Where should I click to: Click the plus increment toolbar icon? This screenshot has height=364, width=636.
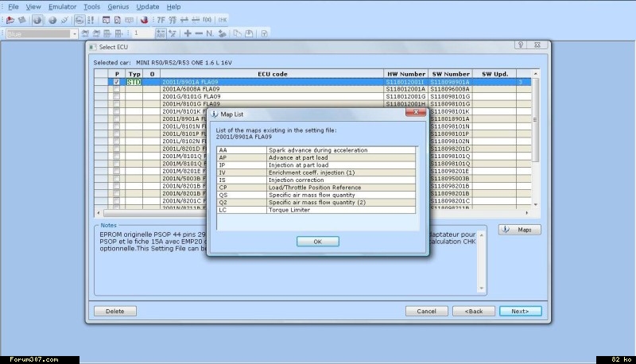188,33
